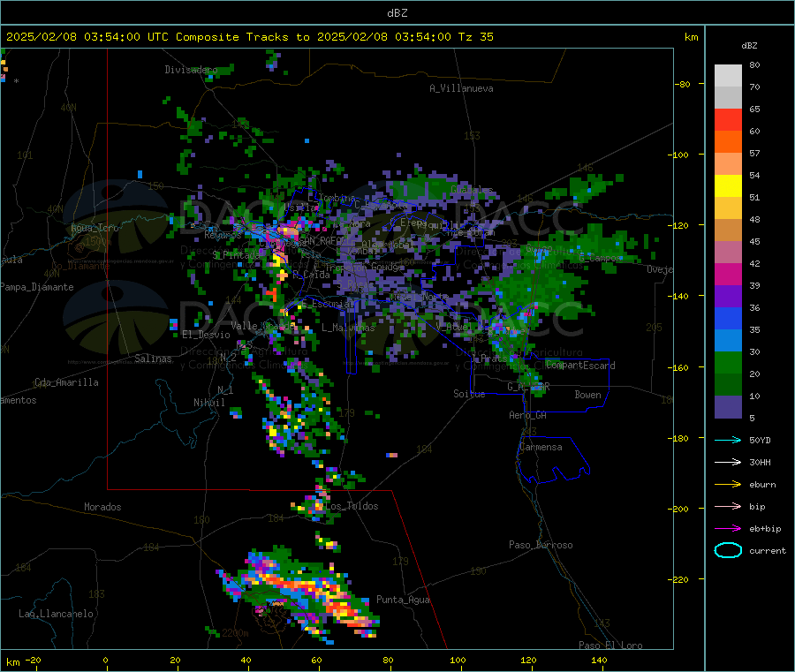Click the Lag.Llancanelo map label

point(56,614)
